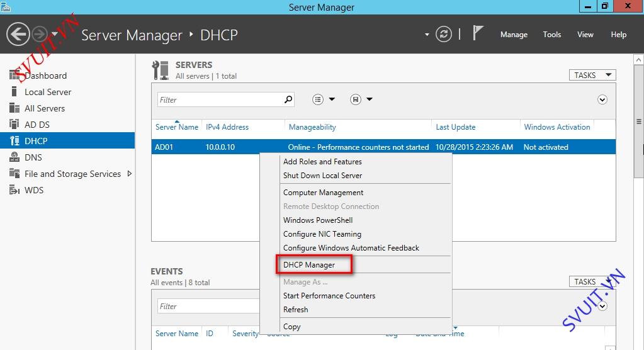Select the AD01 server row
644x350 pixels.
point(383,147)
